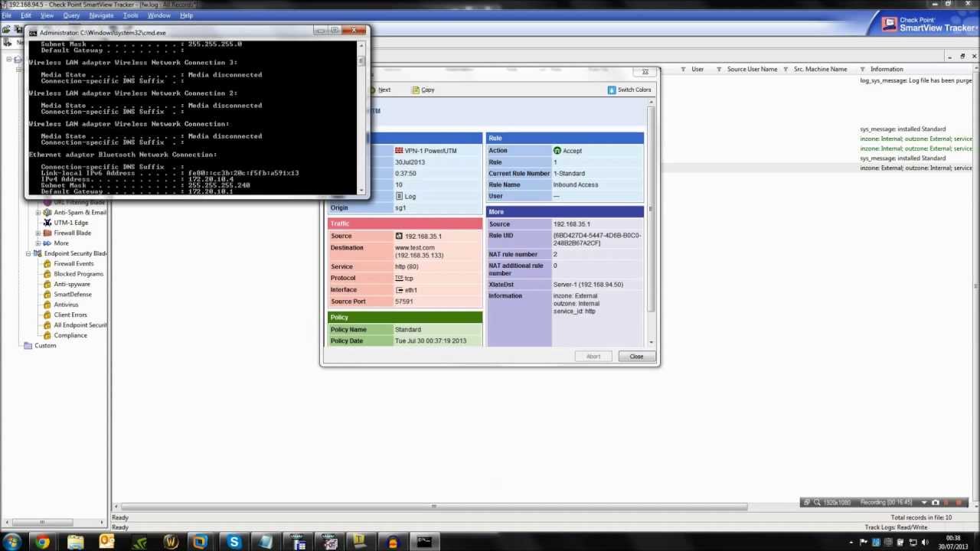Click the Copy icon in record details
Screen dimensions: 980x551
416,90
